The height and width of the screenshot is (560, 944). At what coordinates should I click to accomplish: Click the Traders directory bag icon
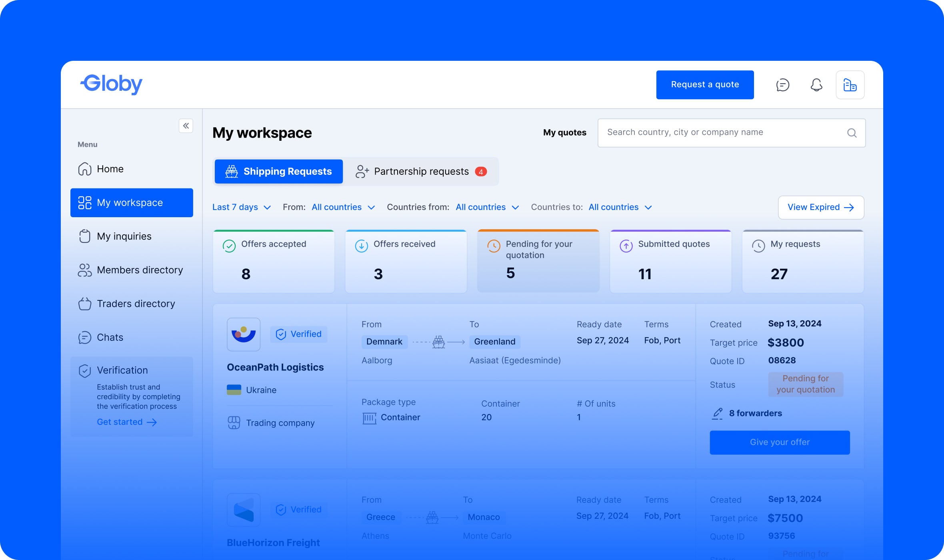tap(84, 304)
